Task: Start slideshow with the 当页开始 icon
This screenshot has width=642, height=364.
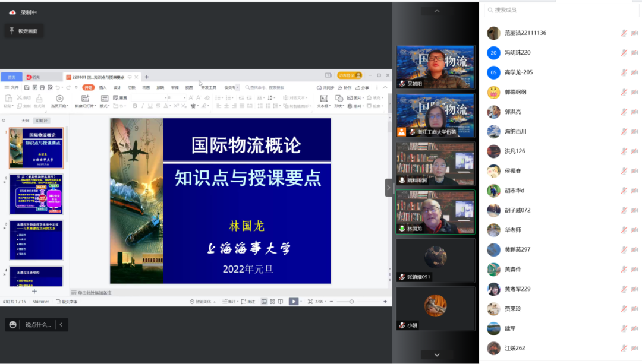Action: click(x=59, y=98)
